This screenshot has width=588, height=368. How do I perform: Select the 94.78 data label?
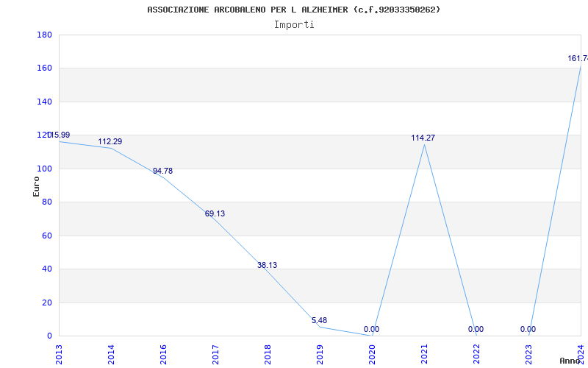click(x=162, y=171)
